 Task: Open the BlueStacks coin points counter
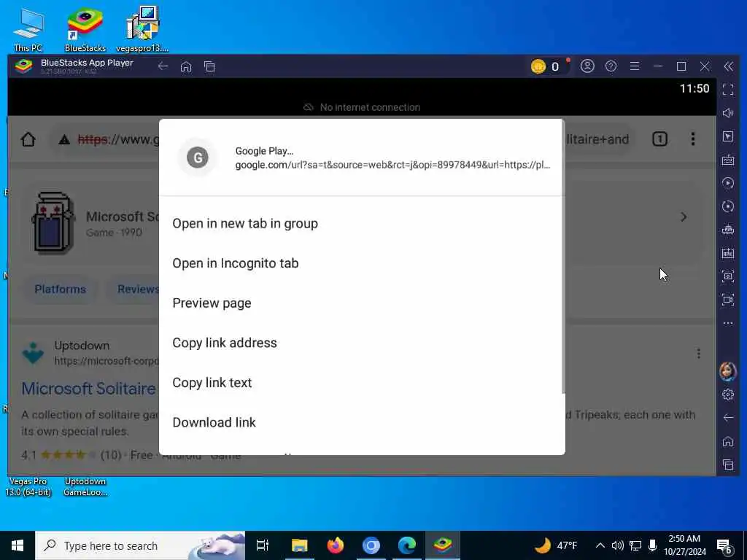click(546, 66)
